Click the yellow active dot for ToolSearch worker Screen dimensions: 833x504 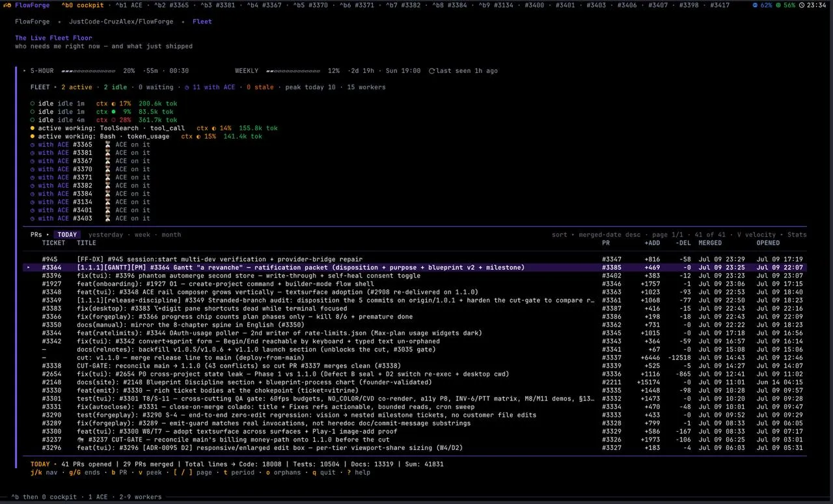[33, 128]
